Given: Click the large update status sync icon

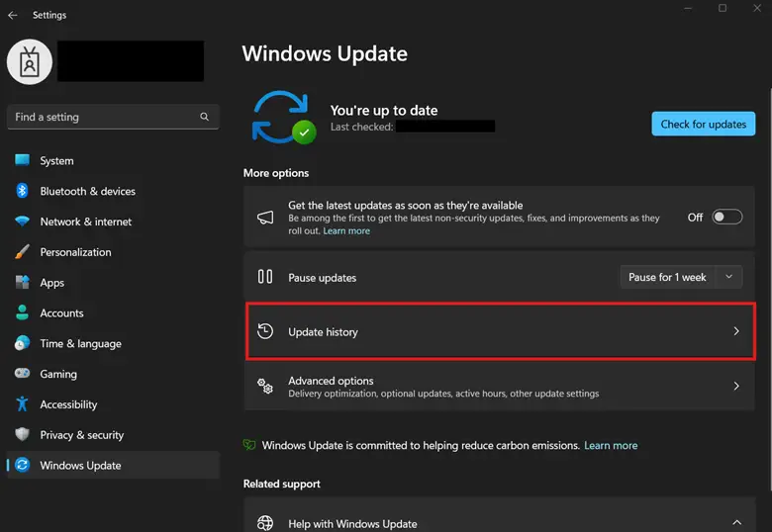Looking at the screenshot, I should coord(284,118).
